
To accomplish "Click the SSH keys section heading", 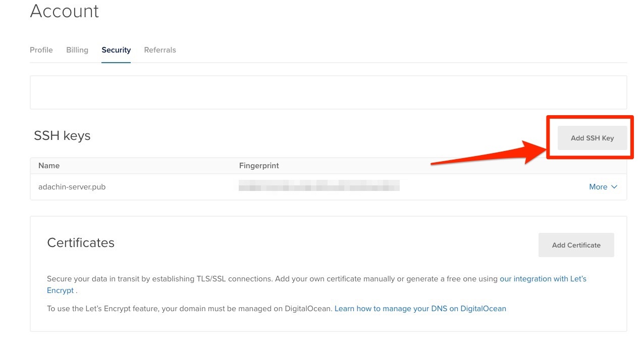I will coord(62,135).
